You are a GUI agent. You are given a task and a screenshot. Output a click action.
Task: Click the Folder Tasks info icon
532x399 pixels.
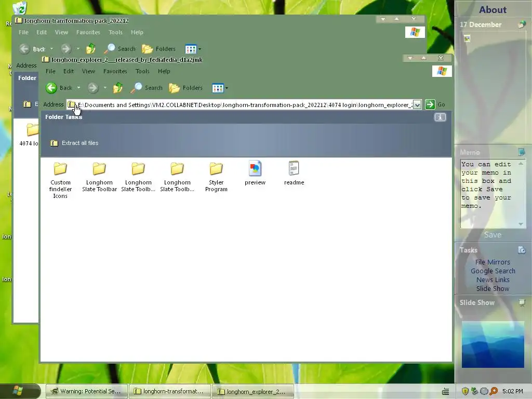click(x=440, y=117)
